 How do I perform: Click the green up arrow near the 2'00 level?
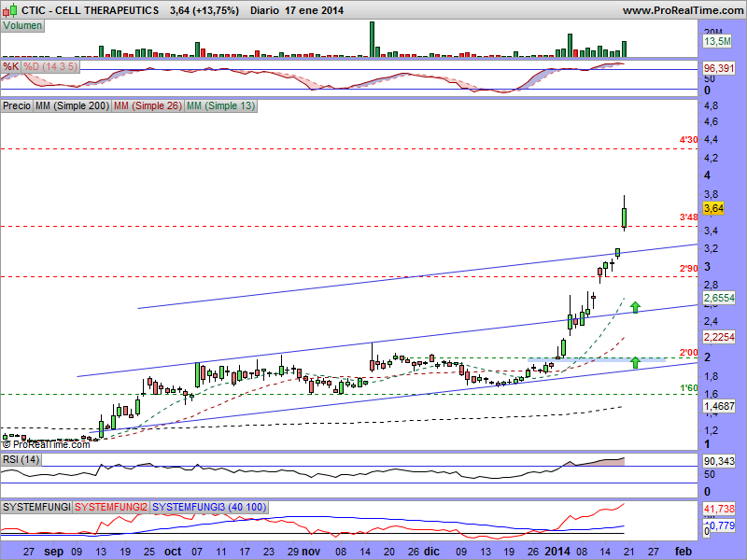tap(635, 362)
